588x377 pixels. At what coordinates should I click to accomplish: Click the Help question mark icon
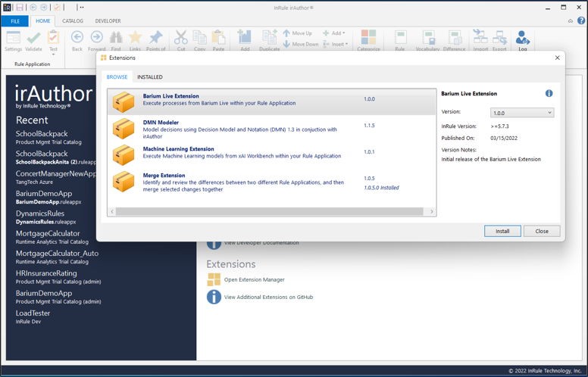581,20
